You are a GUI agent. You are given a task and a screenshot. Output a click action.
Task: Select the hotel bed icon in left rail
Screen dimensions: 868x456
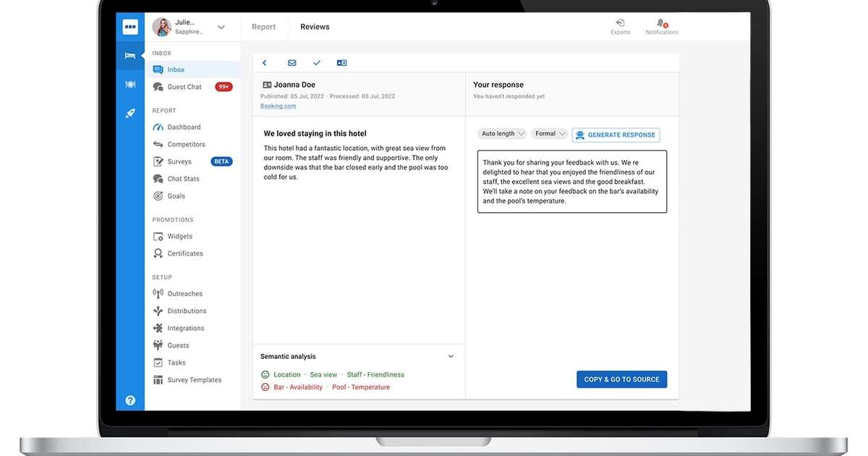pyautogui.click(x=130, y=56)
